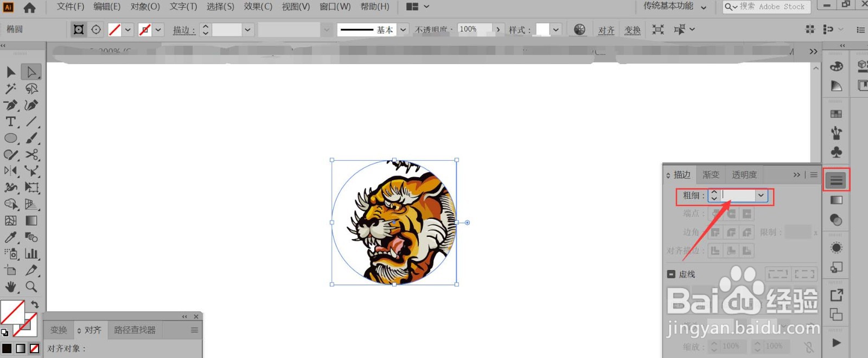The width and height of the screenshot is (868, 358).
Task: Select the Direct Selection tool
Action: (x=31, y=72)
